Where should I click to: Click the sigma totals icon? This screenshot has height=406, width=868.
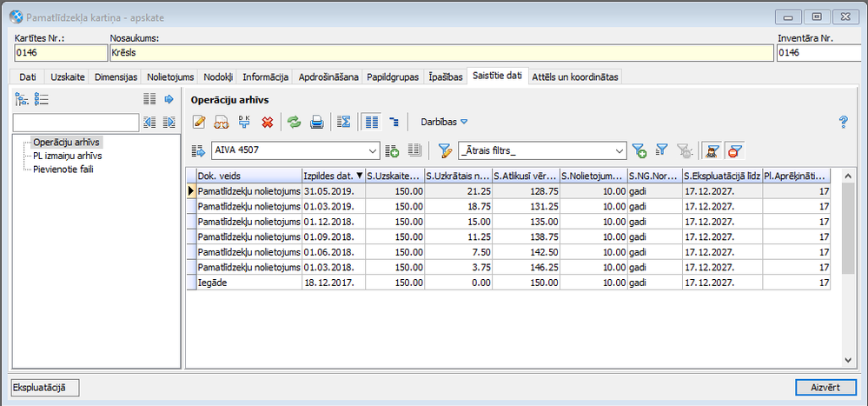[x=344, y=122]
